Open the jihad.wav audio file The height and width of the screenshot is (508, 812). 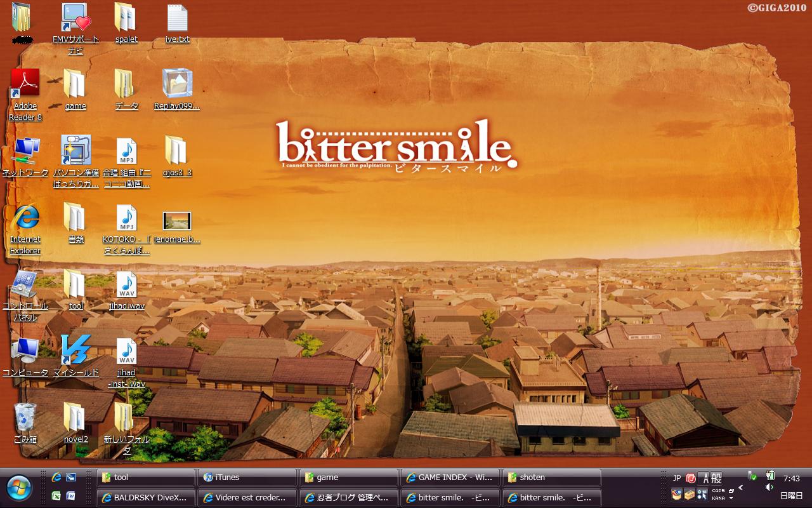pyautogui.click(x=127, y=290)
